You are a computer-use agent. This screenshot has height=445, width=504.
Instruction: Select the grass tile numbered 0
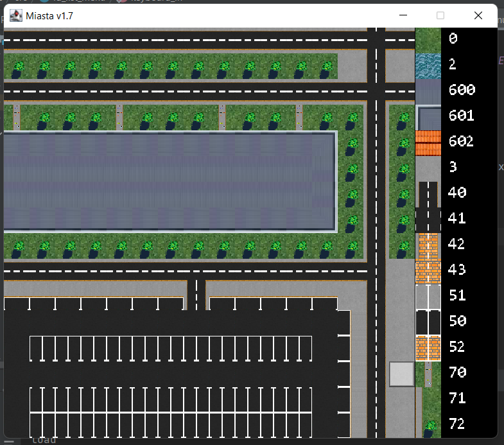coord(428,40)
